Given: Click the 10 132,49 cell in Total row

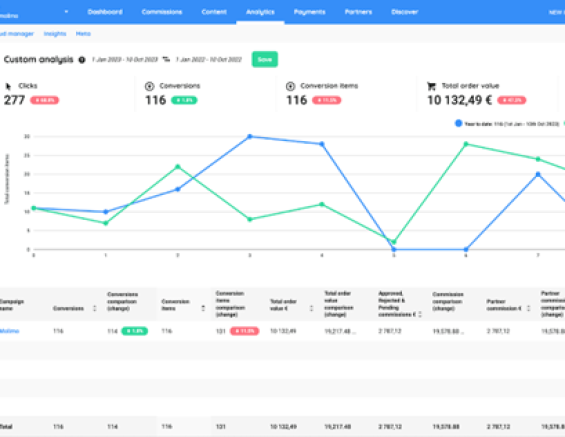Looking at the screenshot, I should pos(283,427).
